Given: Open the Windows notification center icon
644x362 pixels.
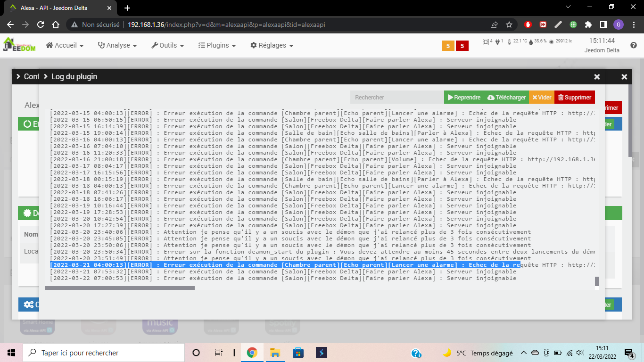Looking at the screenshot, I should (629, 353).
